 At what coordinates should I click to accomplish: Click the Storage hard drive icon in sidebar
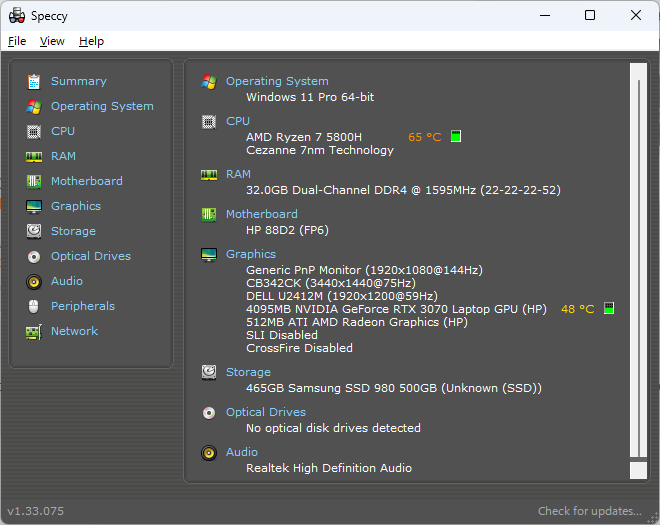(x=34, y=231)
